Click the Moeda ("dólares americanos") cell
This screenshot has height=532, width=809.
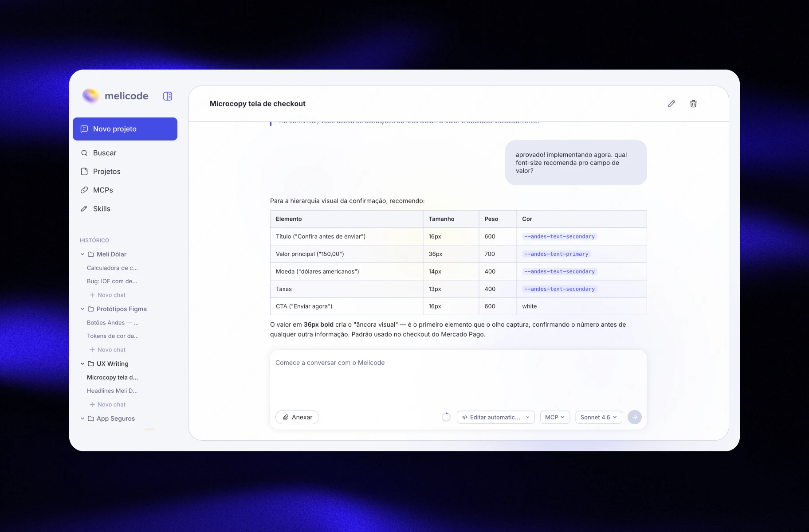pos(346,271)
